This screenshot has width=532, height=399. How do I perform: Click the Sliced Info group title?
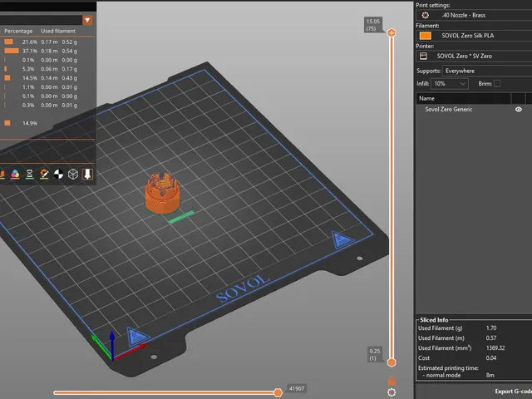click(x=434, y=320)
